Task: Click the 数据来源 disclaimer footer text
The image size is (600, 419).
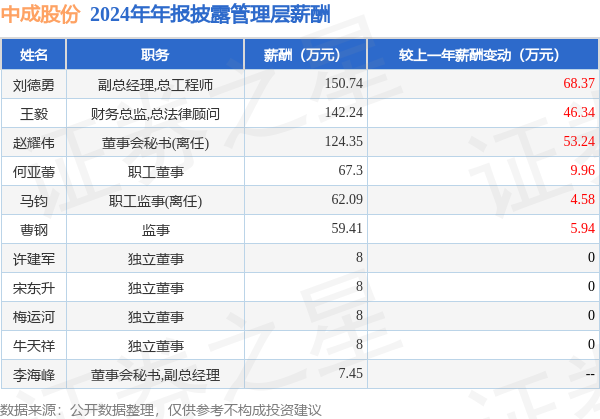Action: (161, 410)
